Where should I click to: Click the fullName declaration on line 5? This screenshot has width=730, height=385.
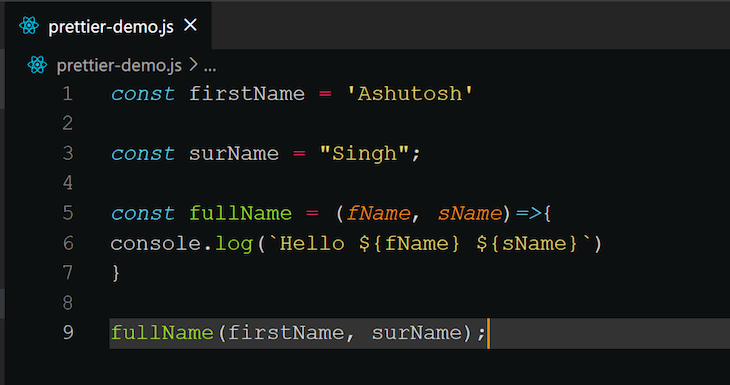point(240,213)
